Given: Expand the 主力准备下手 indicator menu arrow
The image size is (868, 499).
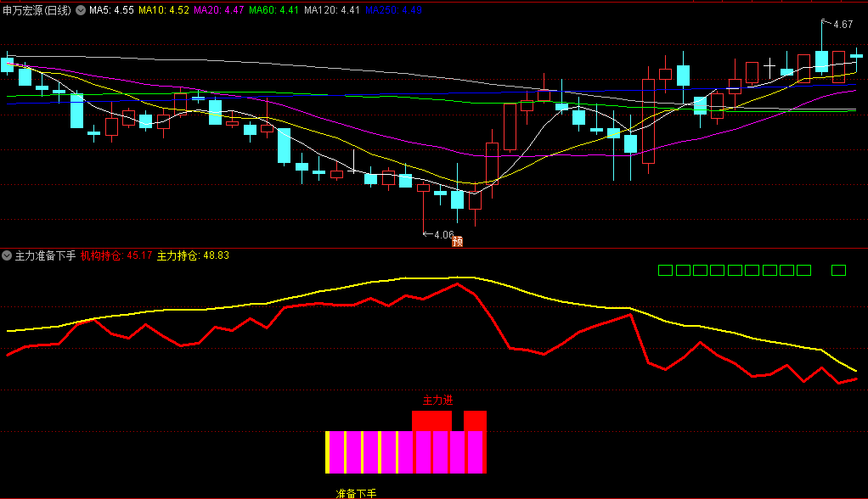Looking at the screenshot, I should coord(7,255).
